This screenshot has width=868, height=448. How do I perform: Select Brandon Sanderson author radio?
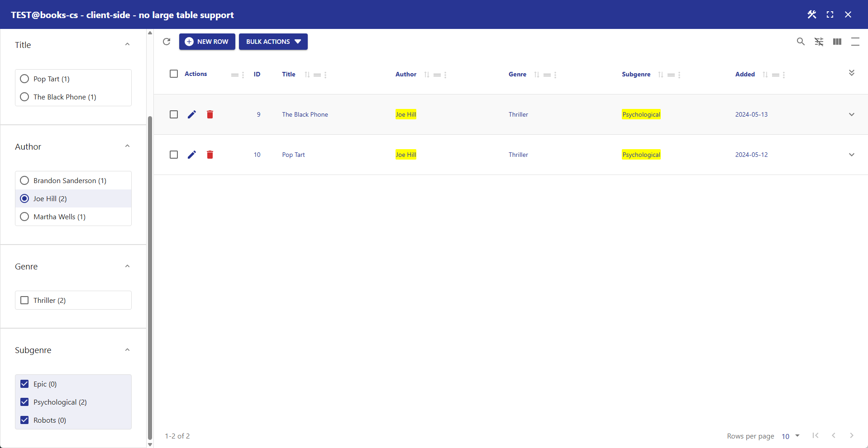coord(24,180)
